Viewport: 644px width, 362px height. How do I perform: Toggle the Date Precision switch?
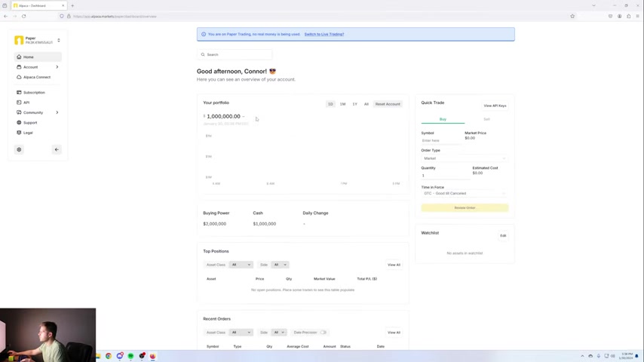click(x=324, y=333)
